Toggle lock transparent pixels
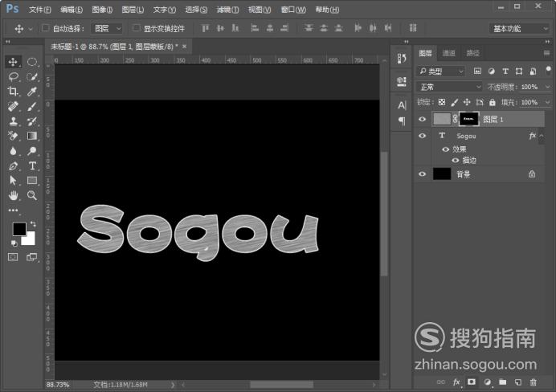 [441, 103]
